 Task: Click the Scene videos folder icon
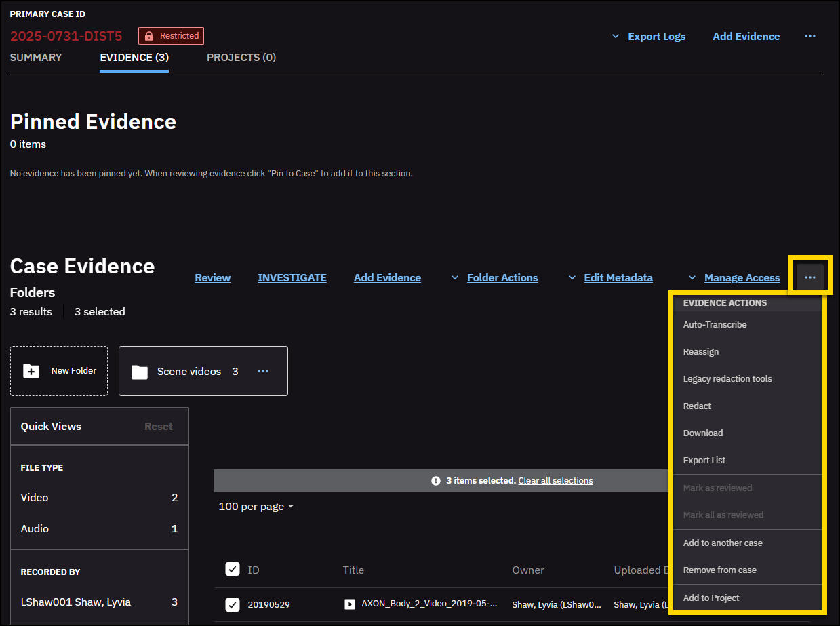140,372
